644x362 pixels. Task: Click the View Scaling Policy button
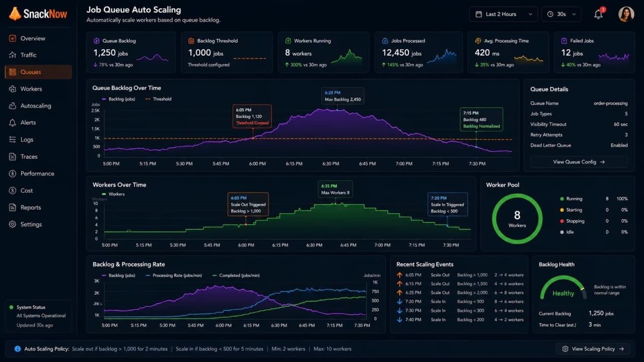pyautogui.click(x=593, y=349)
